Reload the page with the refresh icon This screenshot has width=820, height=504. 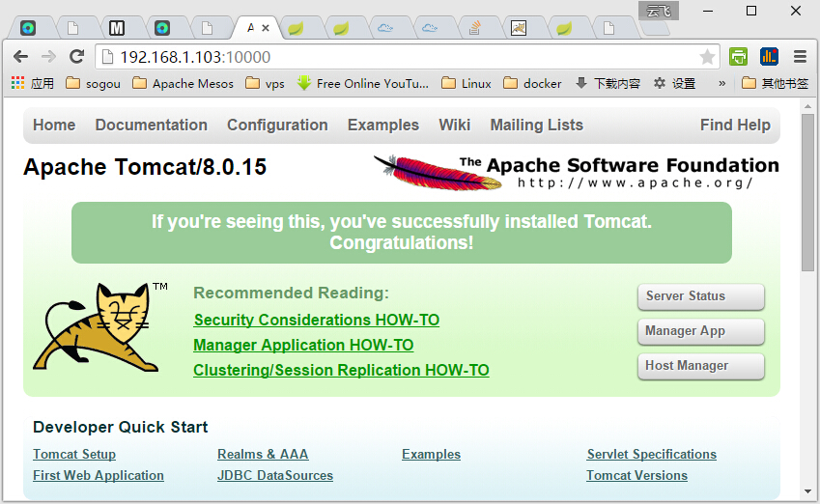pos(77,56)
